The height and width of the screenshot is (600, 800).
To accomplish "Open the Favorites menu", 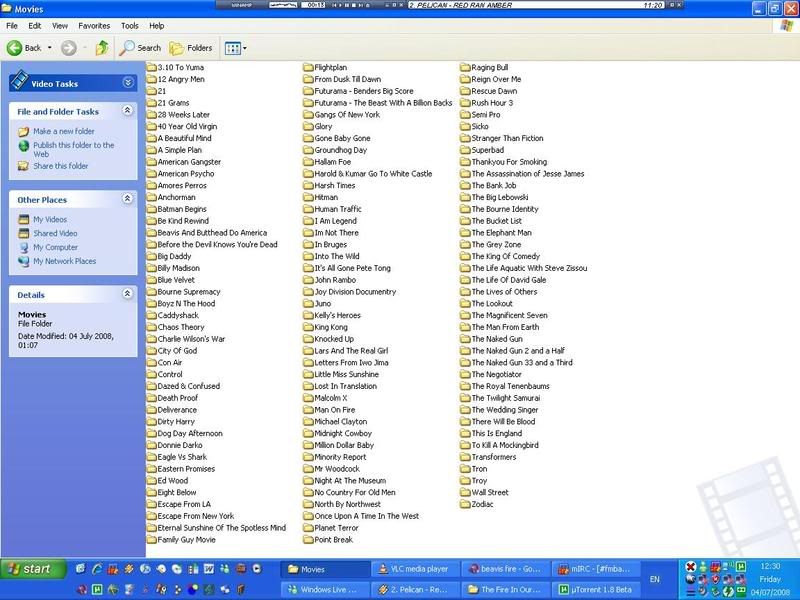I will point(94,26).
